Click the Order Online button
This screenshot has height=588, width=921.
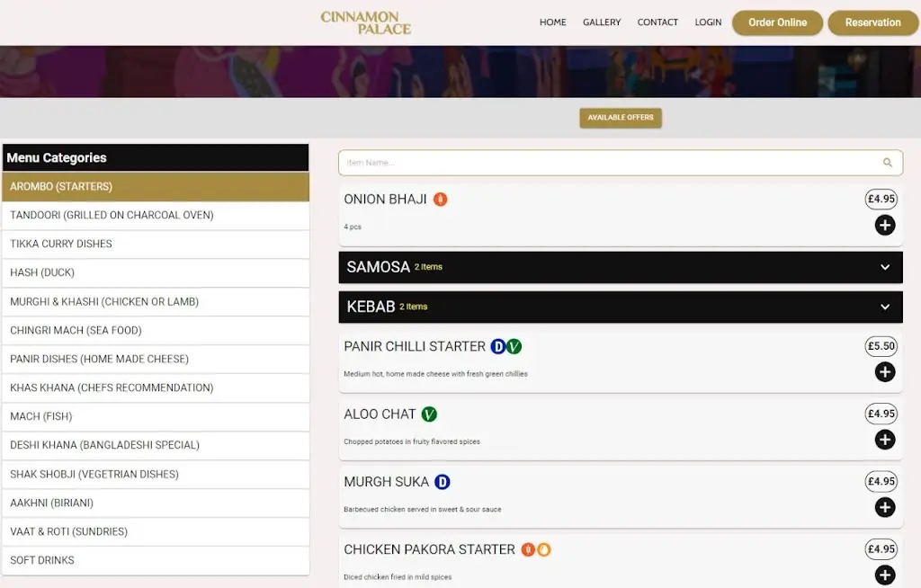pos(776,22)
